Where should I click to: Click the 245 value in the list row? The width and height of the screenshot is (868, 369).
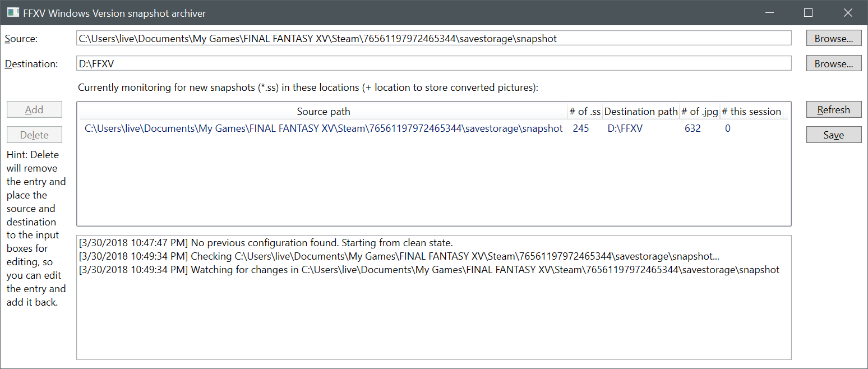tap(581, 128)
